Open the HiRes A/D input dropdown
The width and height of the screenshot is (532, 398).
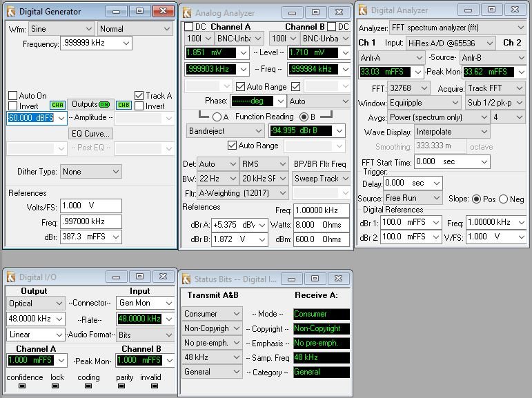tap(450, 43)
